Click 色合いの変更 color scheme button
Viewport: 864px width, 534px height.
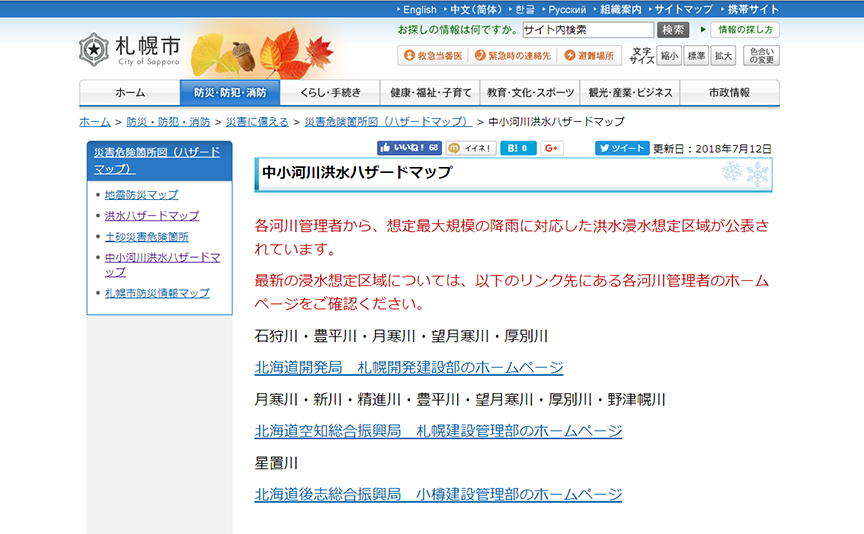762,56
